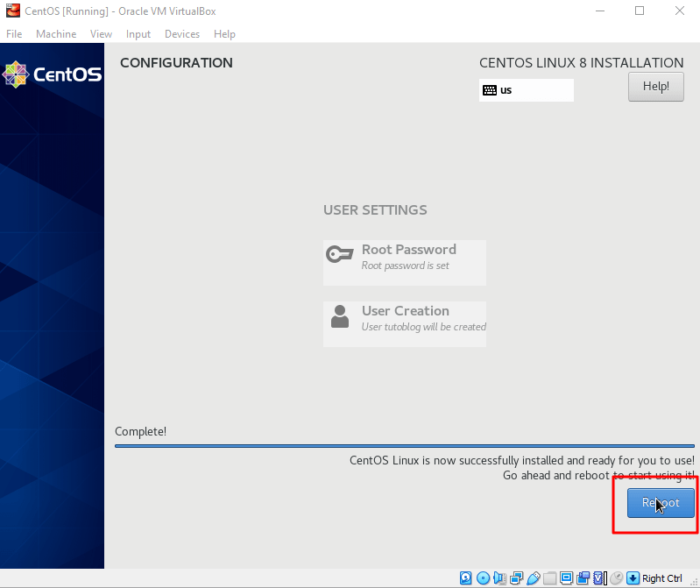Click the USER SETTINGS heading
This screenshot has width=700, height=588.
[x=375, y=209]
